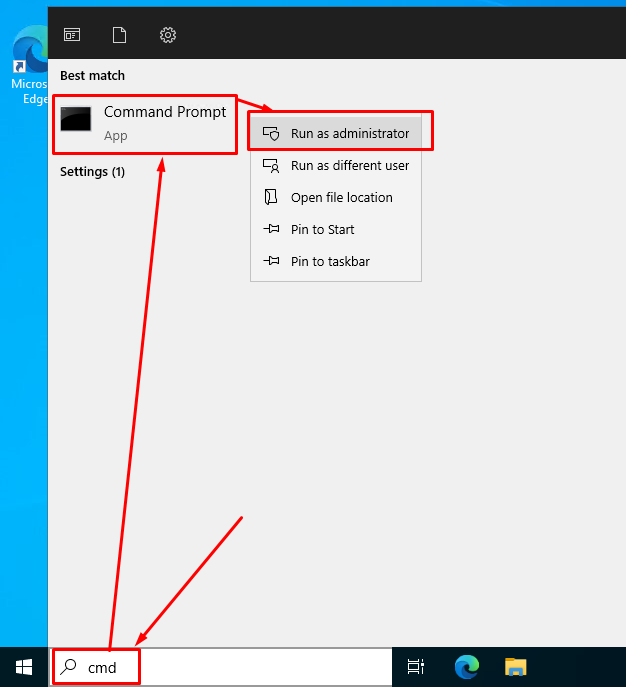Open Task View from the taskbar
Screen dimensions: 626x687
(x=415, y=667)
